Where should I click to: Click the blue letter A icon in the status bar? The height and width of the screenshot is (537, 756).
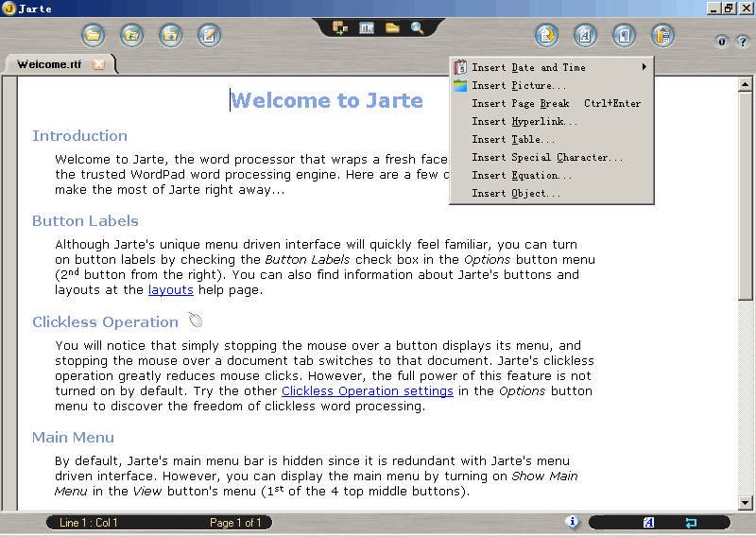tap(648, 522)
